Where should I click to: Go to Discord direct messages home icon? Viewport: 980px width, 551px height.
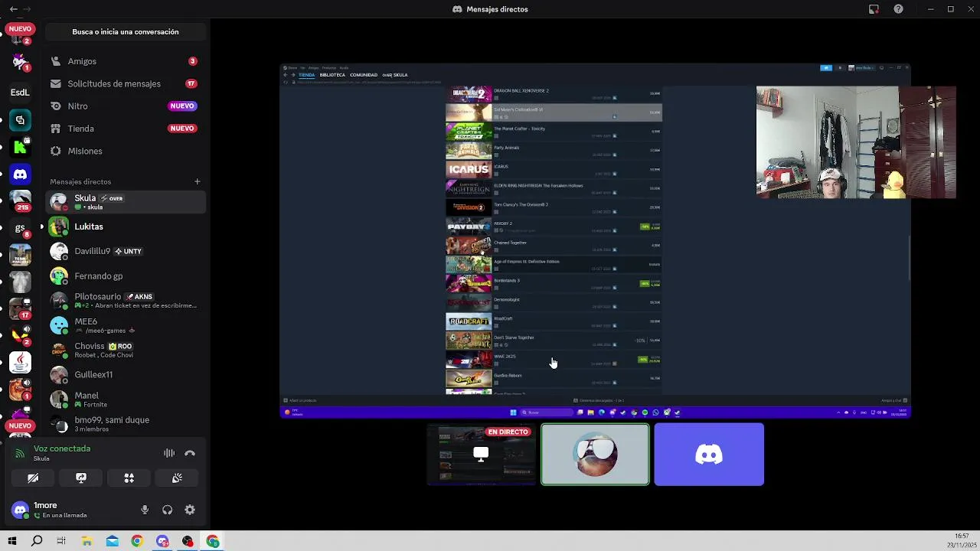point(20,174)
